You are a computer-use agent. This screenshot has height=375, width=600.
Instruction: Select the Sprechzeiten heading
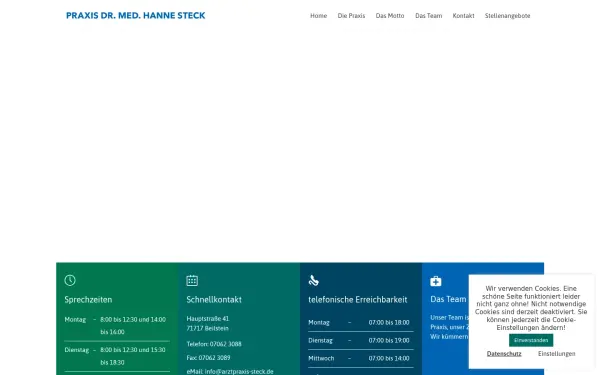[88, 300]
